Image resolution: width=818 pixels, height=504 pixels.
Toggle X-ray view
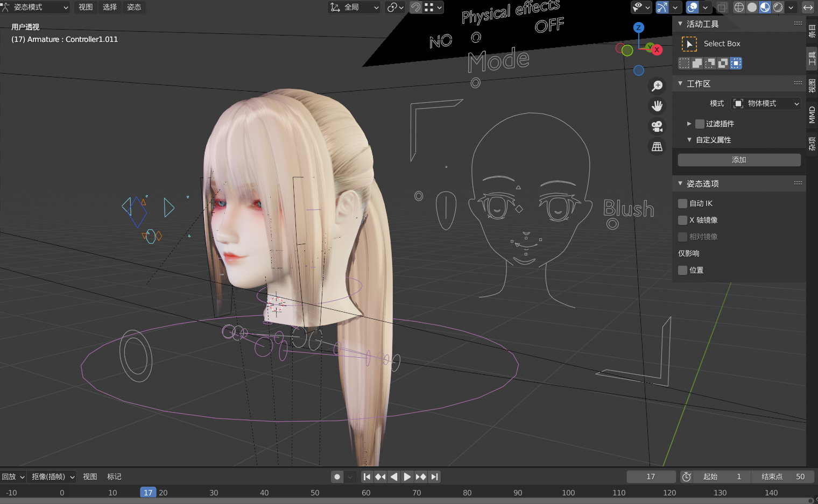(722, 7)
